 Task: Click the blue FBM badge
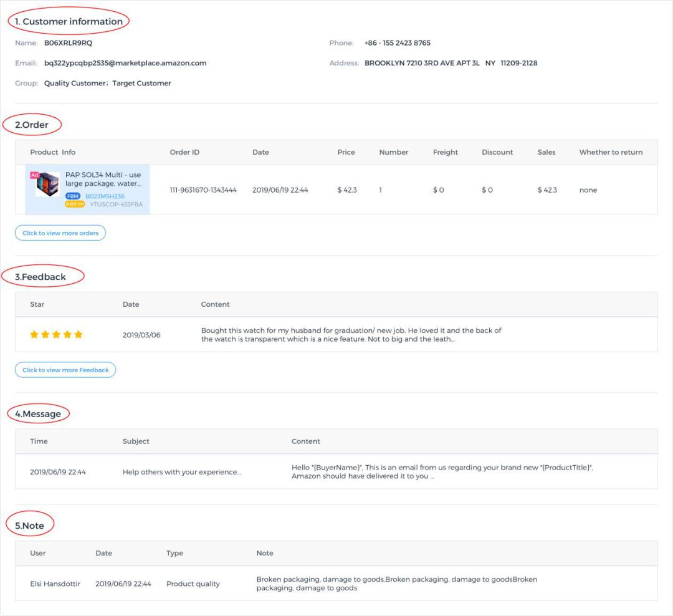(73, 196)
